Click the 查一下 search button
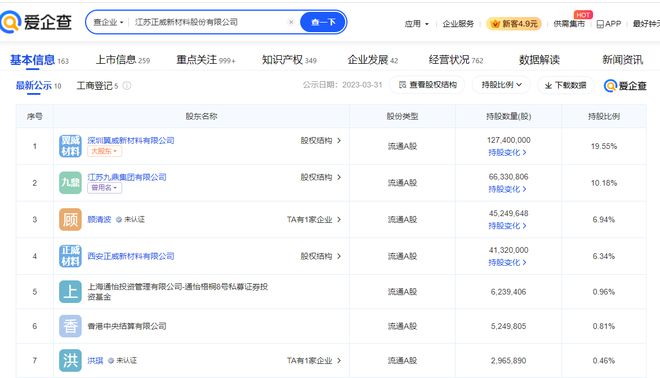This screenshot has height=378, width=660. pos(323,22)
